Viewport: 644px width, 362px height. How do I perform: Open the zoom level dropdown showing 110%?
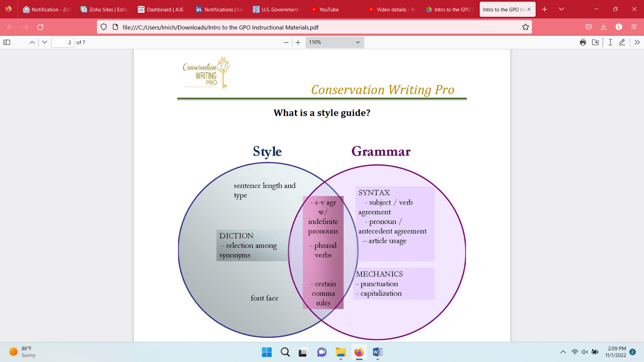point(334,42)
